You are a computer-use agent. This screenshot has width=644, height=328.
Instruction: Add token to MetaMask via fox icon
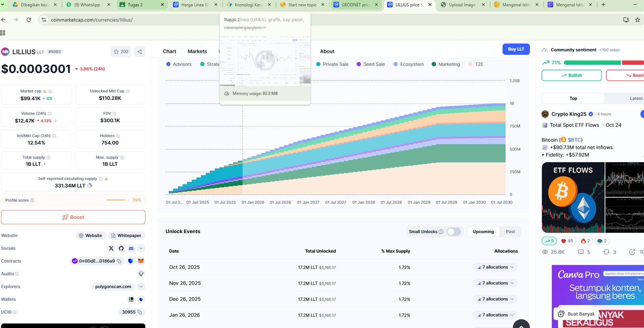click(141, 261)
